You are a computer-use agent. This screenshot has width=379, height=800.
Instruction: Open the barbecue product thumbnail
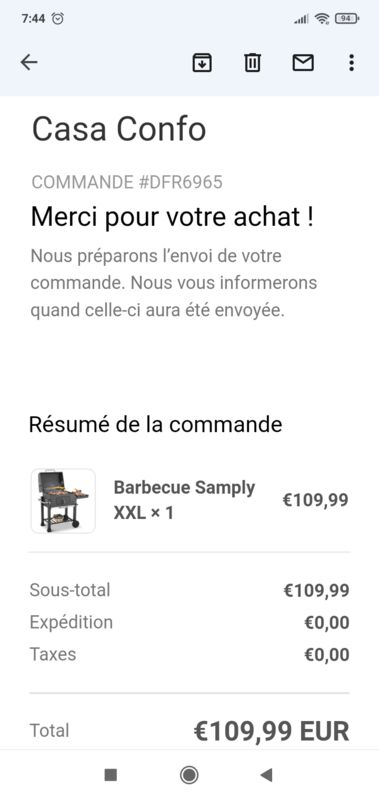[63, 501]
